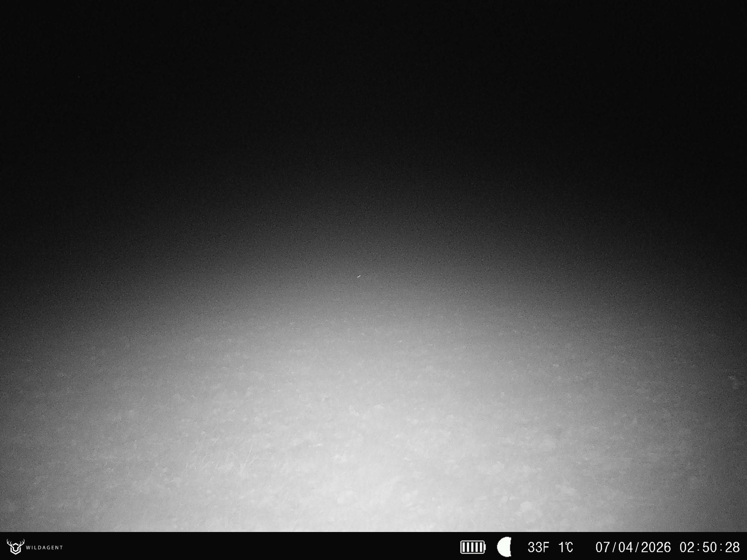Click the minutes 50 in the timestamp
Screen dimensions: 747x560
pyautogui.click(x=710, y=547)
